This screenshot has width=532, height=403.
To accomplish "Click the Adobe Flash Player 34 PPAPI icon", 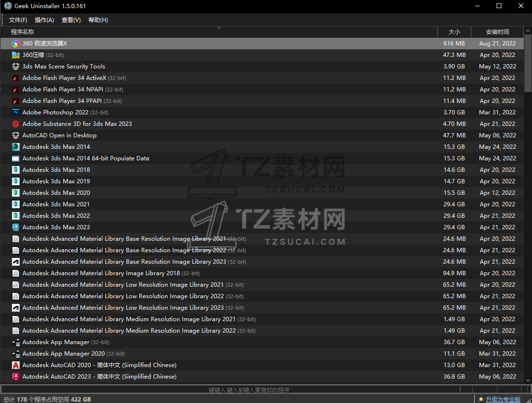I will tap(16, 101).
